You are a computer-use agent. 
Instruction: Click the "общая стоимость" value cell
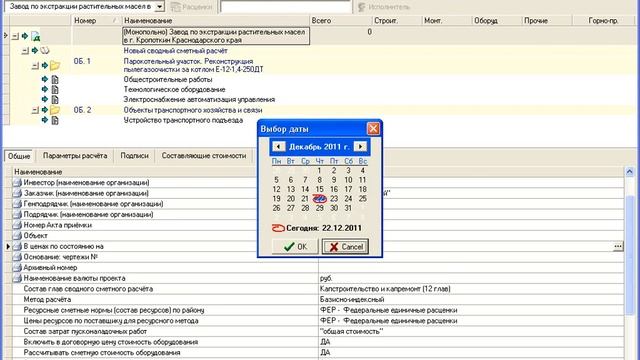coord(471,331)
